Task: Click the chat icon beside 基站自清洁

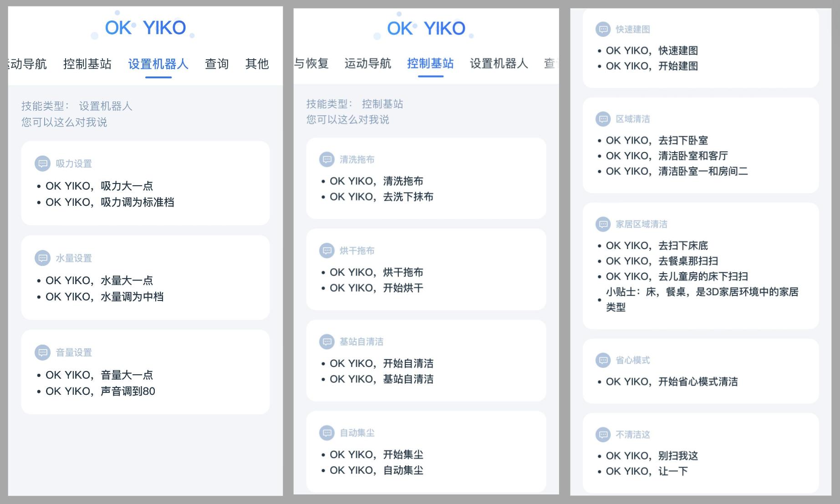Action: pyautogui.click(x=327, y=341)
